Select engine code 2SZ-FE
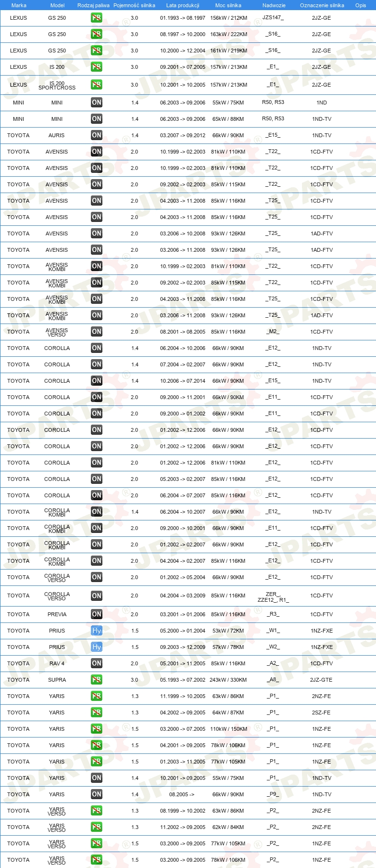 tap(321, 713)
